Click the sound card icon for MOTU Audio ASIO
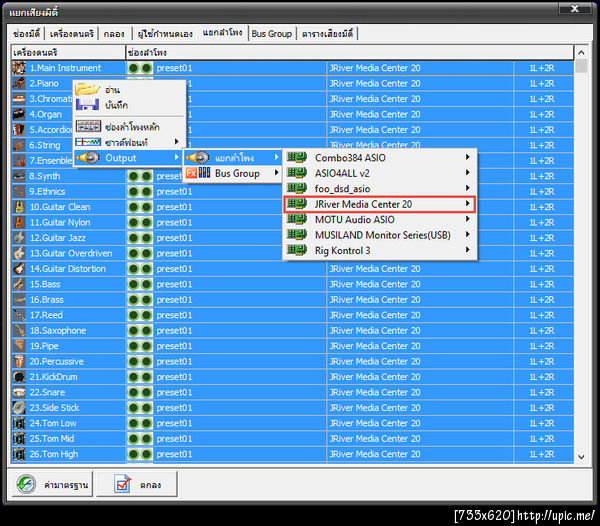Viewport: 600px width, 526px height. pos(297,219)
